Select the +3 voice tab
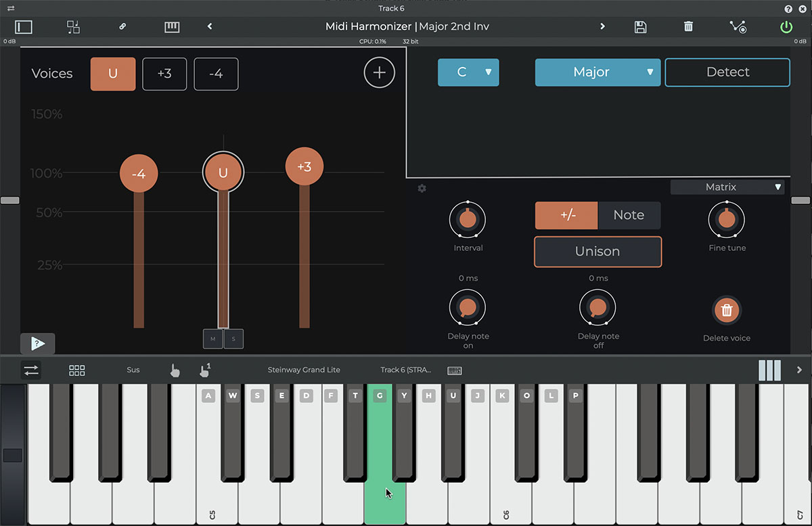The height and width of the screenshot is (526, 812). (164, 74)
